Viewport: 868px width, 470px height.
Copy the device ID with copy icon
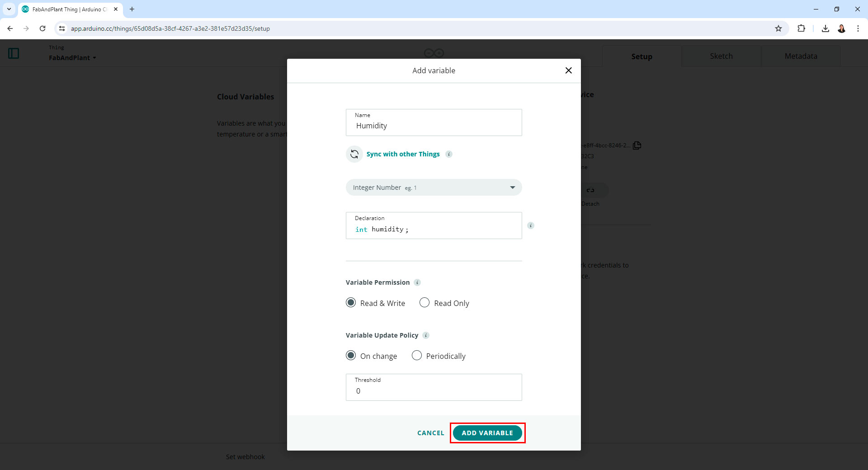pos(637,146)
